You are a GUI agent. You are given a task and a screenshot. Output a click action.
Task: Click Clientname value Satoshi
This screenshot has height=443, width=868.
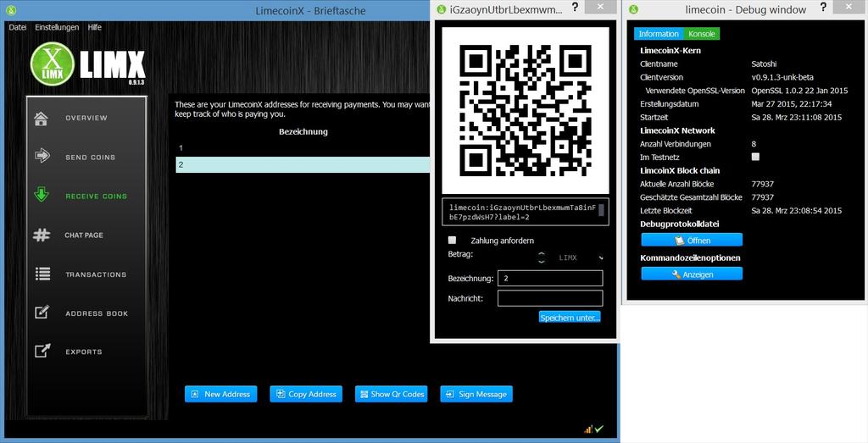click(x=764, y=64)
